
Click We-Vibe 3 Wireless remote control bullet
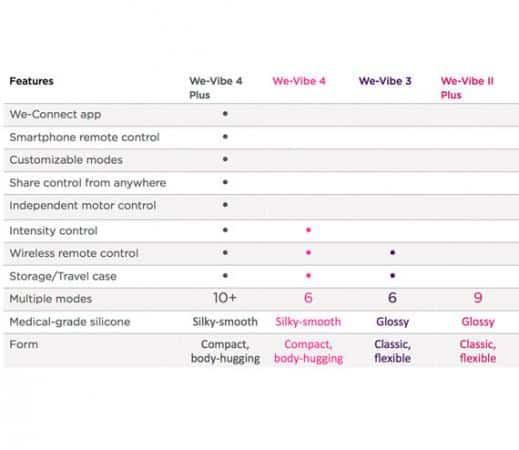(393, 253)
